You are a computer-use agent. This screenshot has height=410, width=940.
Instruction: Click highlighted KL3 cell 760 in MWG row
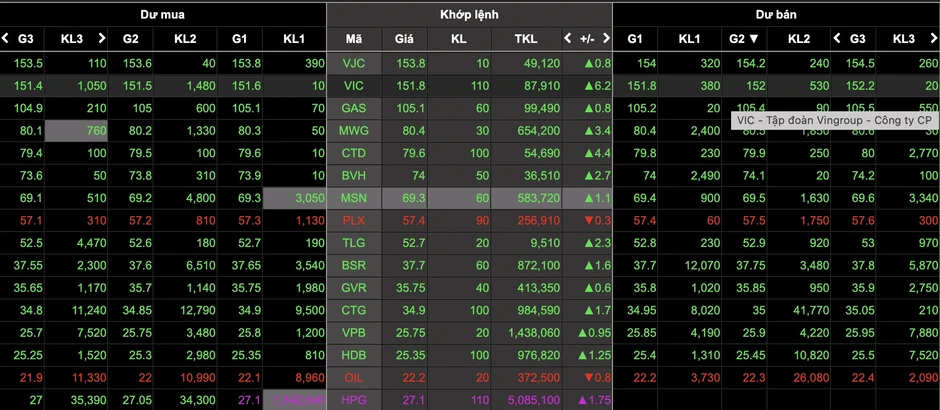coord(76,131)
